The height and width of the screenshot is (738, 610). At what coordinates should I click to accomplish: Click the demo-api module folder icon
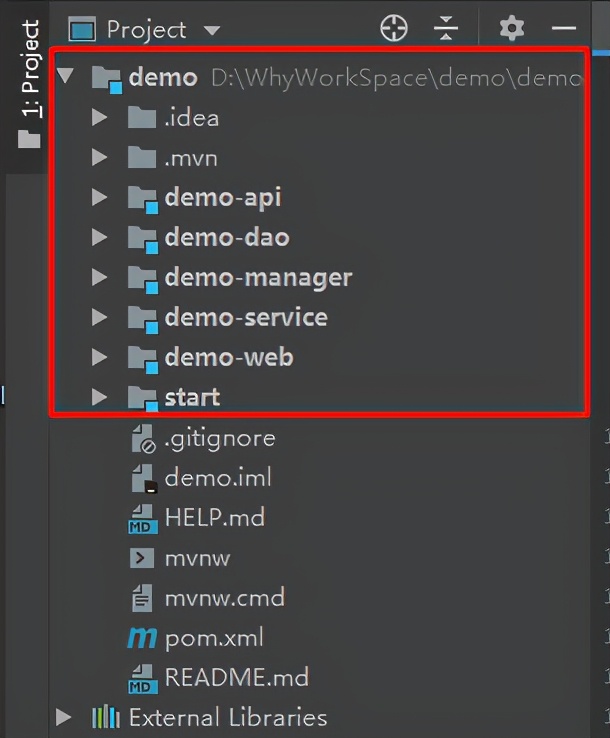click(143, 198)
